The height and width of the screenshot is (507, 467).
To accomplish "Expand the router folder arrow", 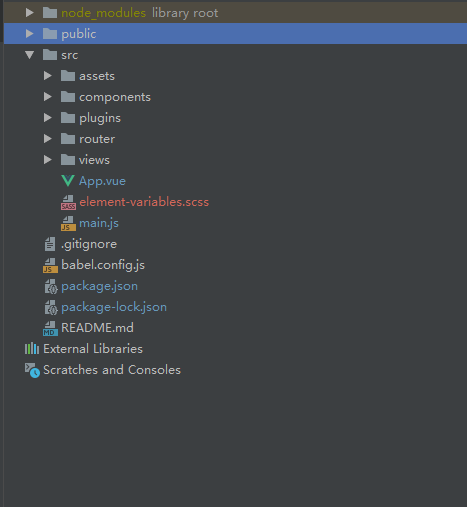I will [x=48, y=139].
